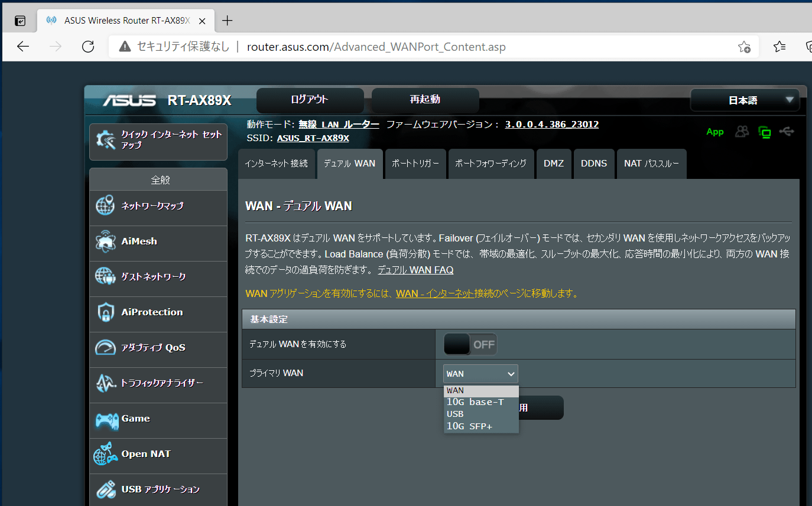Click the 全般 sidebar section header

[x=158, y=180]
